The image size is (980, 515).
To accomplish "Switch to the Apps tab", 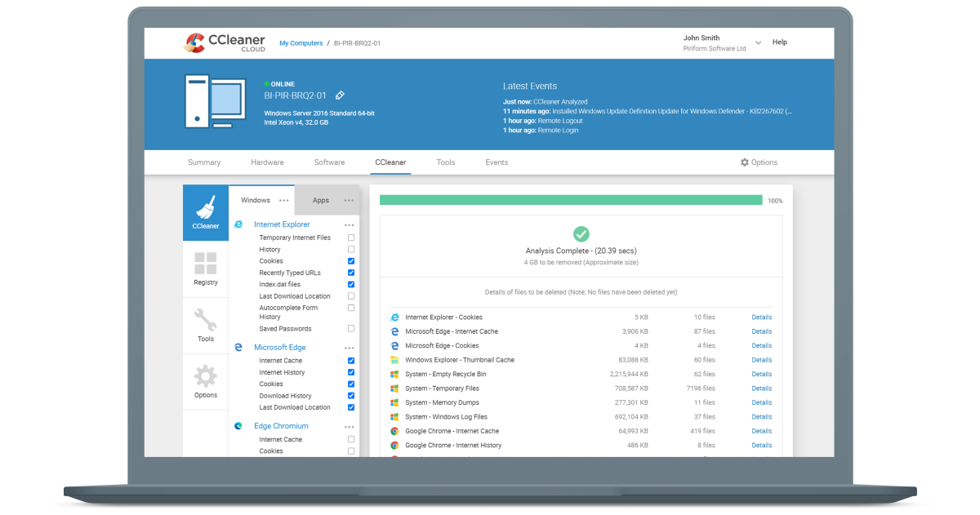I will tap(321, 200).
